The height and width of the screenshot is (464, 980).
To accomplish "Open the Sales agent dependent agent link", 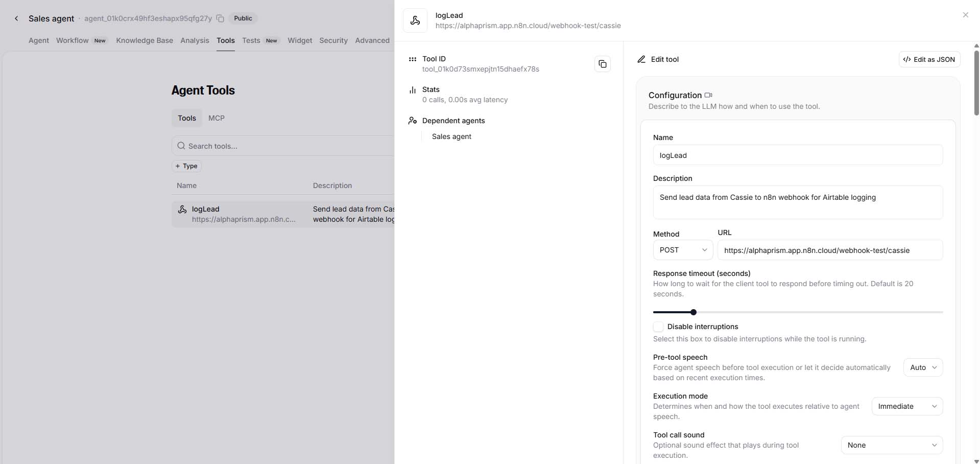I will [451, 136].
